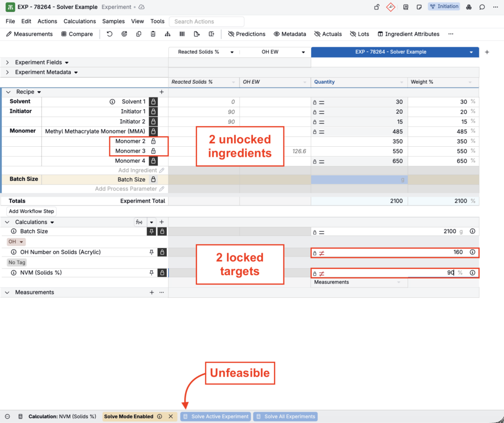504x423 pixels.
Task: Open the OH tag dropdown
Action: coord(16,242)
